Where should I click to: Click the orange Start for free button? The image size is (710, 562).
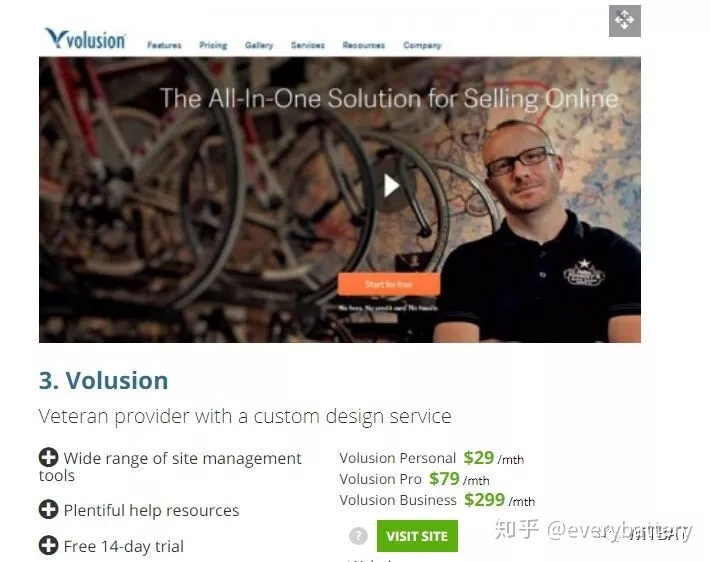click(x=389, y=284)
